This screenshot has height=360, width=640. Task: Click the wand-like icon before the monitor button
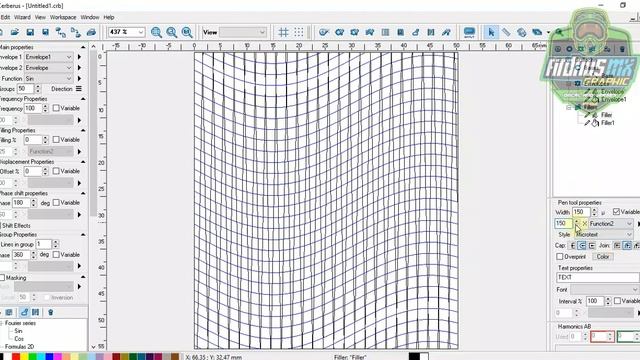point(446,32)
